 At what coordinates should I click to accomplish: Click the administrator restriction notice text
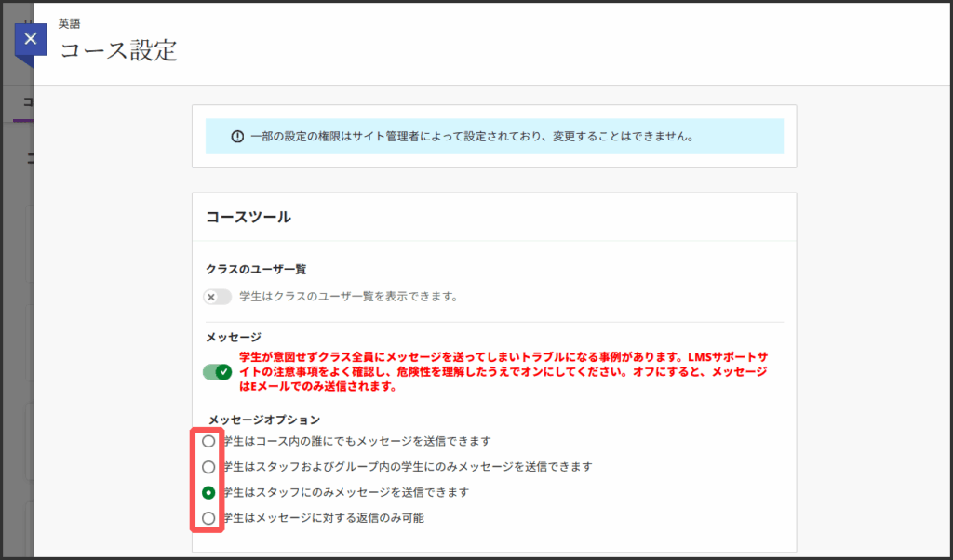pyautogui.click(x=471, y=137)
